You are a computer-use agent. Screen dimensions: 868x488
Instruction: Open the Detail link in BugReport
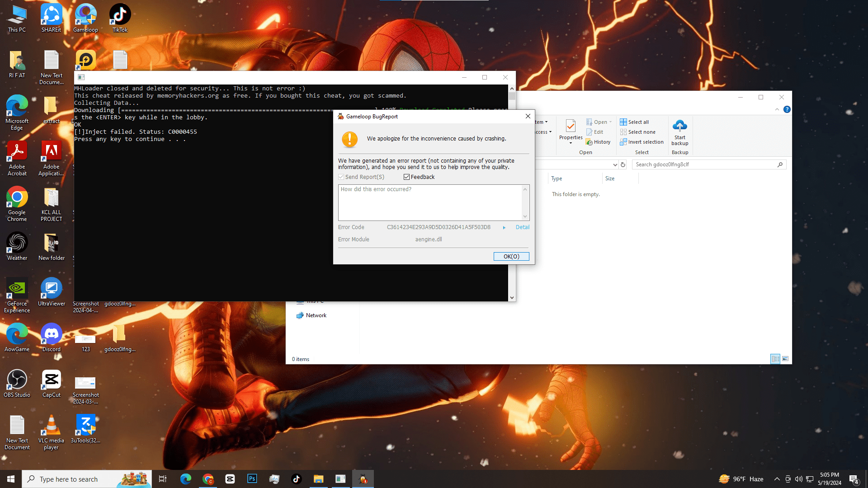523,227
